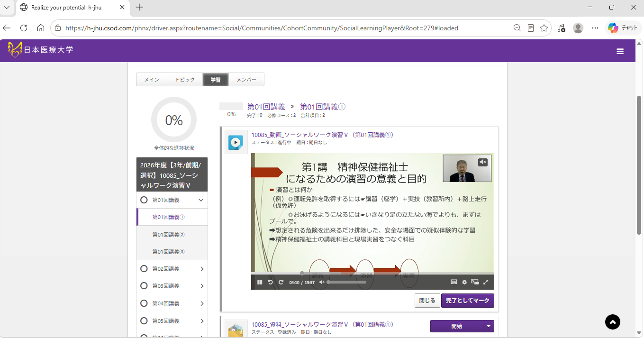Open the browser Home page button
644x339 pixels.
click(41, 28)
